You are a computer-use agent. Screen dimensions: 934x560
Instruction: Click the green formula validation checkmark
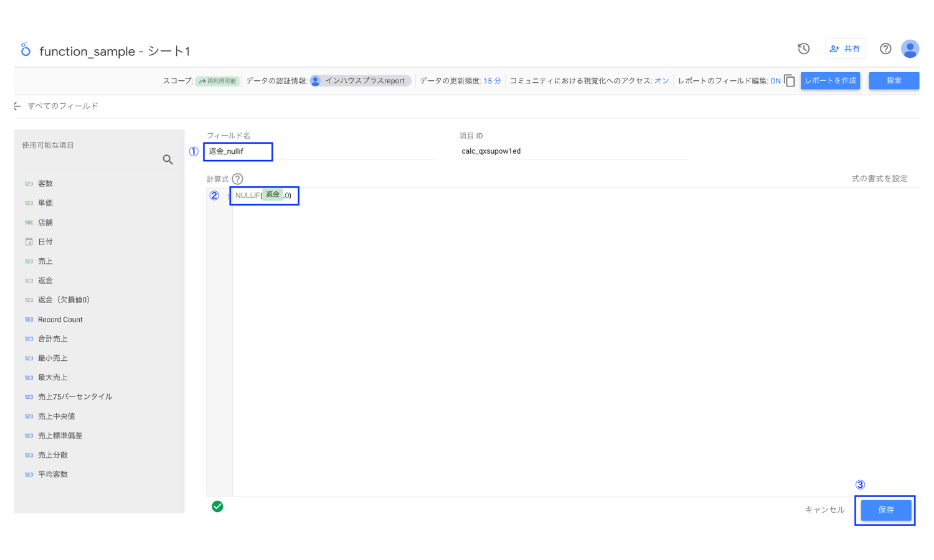(x=217, y=506)
